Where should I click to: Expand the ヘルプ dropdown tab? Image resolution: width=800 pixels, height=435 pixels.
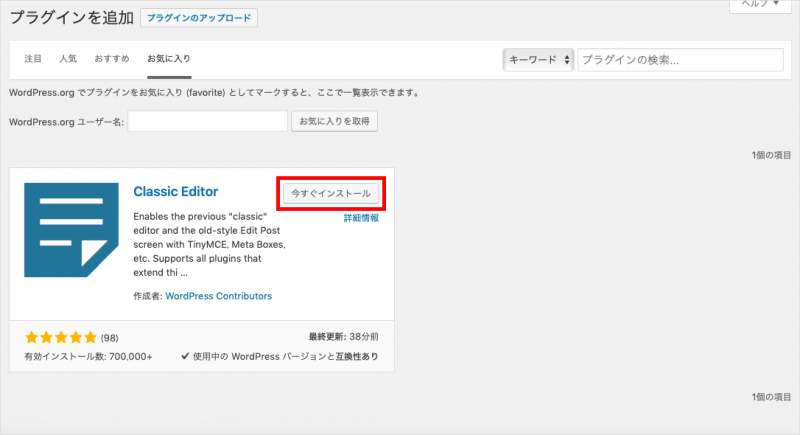[x=760, y=4]
